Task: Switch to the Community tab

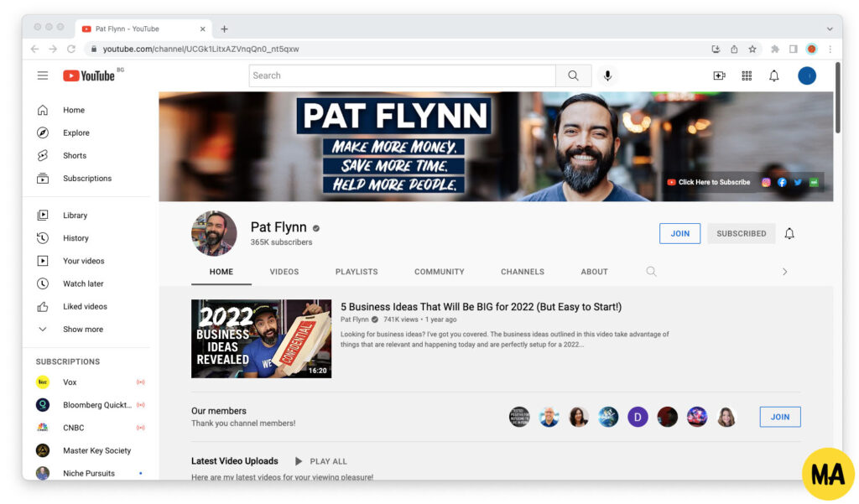Action: point(440,272)
